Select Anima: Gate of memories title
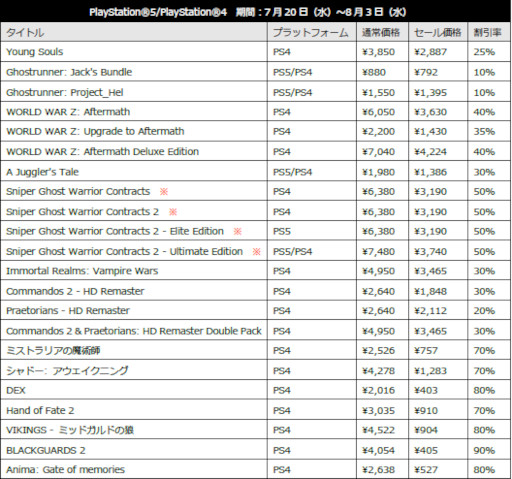Screen dimensions: 512x479 coord(65,470)
